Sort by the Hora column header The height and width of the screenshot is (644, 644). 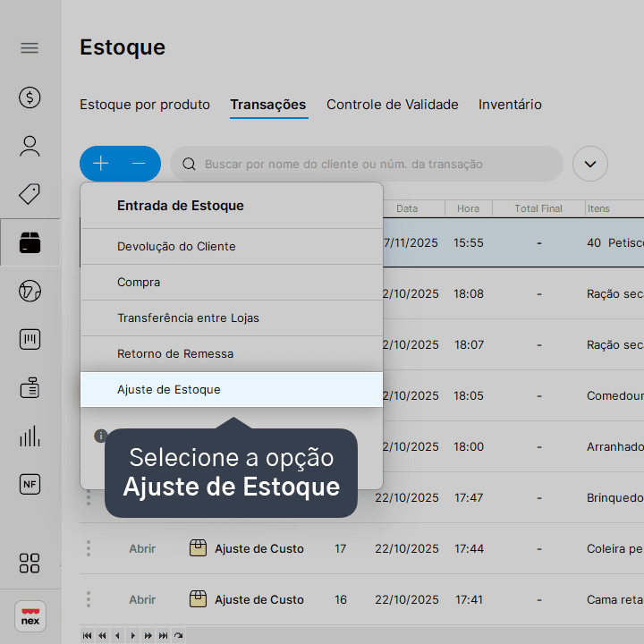pyautogui.click(x=468, y=208)
